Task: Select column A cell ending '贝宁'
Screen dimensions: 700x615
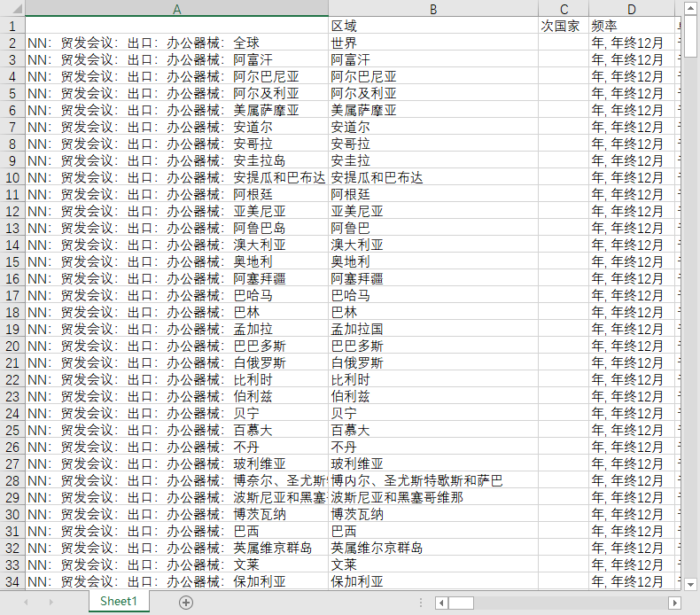Action: click(x=177, y=413)
